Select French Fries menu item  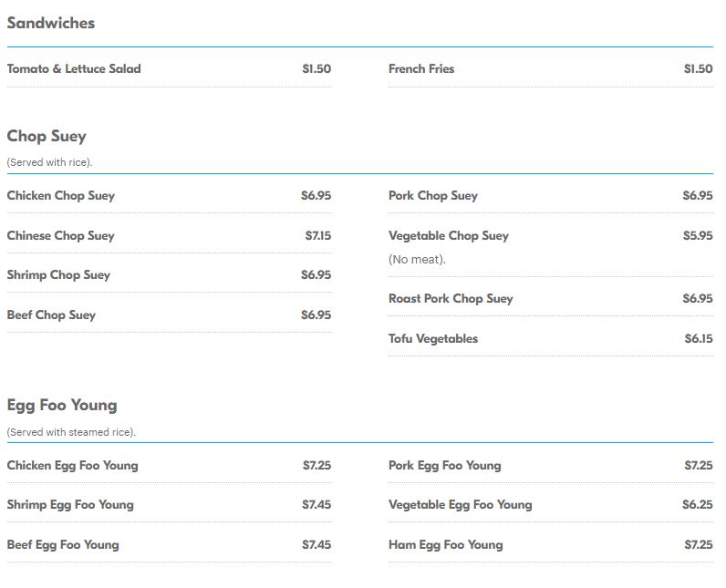pos(421,69)
